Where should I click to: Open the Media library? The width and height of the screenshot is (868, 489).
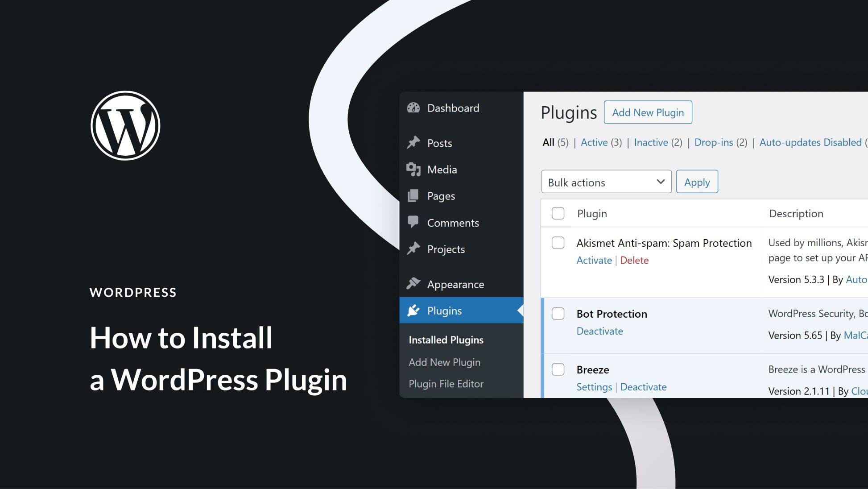point(442,169)
